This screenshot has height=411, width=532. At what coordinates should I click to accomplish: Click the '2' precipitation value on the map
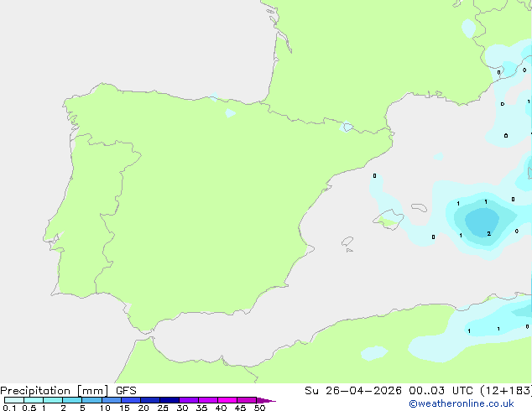click(488, 234)
